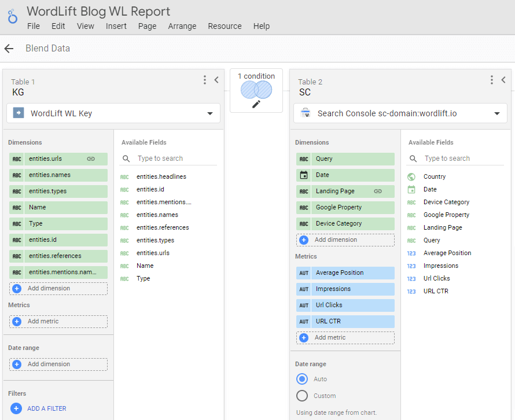This screenshot has width=515, height=420.
Task: Click Add metric in Table 1
Action: [x=58, y=322]
